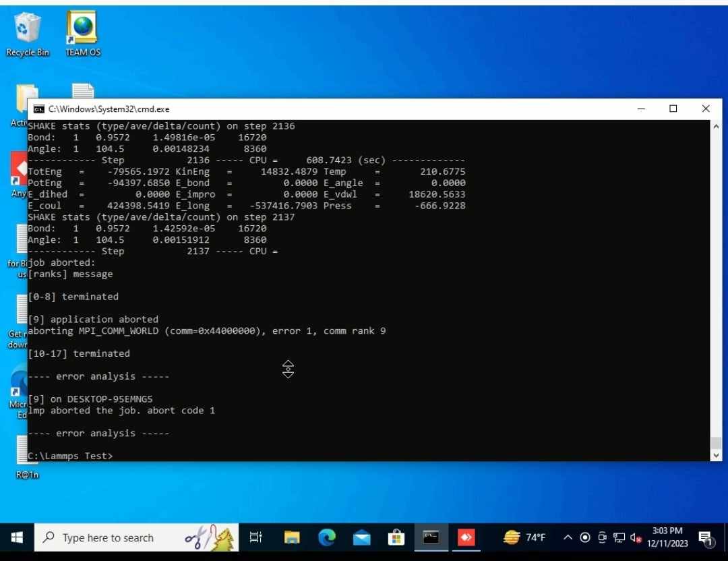Click the Type here to search box

tap(136, 538)
